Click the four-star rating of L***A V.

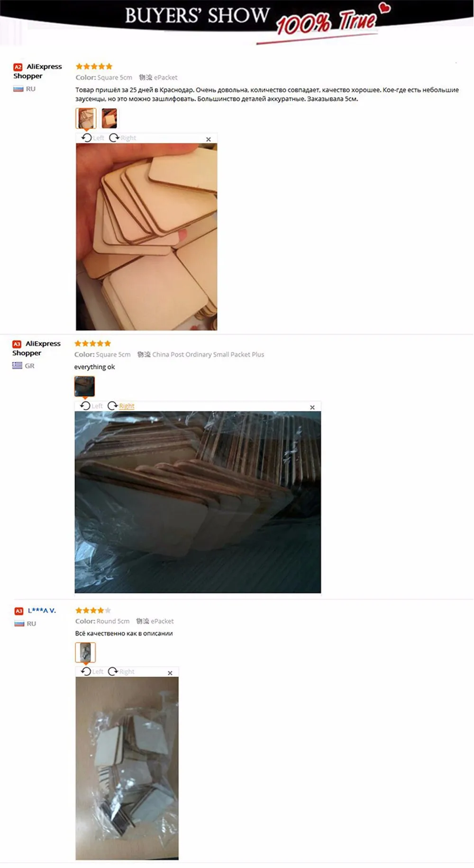(93, 610)
